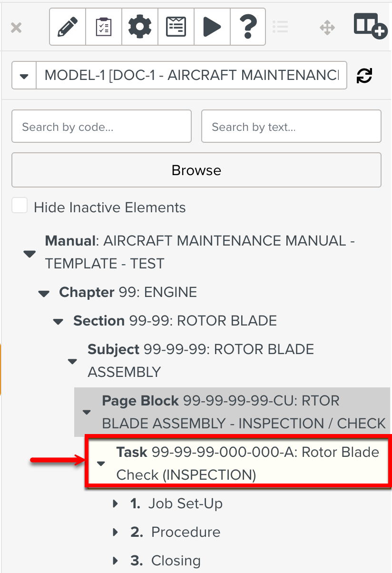The width and height of the screenshot is (392, 573).
Task: Expand the Procedure step
Action: coord(115,532)
